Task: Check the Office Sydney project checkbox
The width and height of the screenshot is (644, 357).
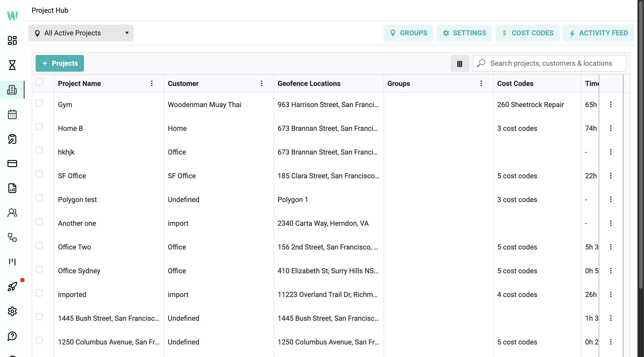Action: 39,269
